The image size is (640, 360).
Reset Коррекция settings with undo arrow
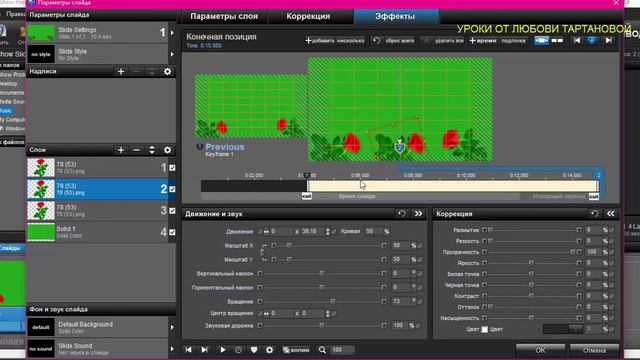point(595,213)
